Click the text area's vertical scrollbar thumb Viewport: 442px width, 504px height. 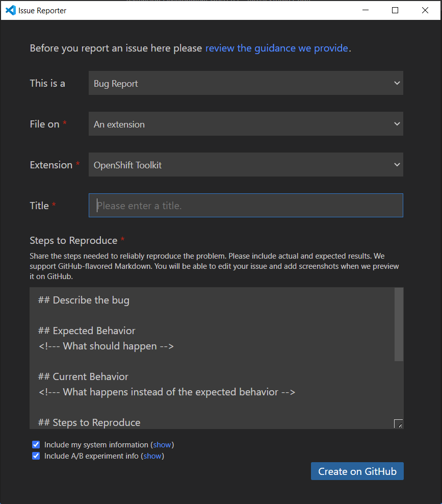(399, 324)
